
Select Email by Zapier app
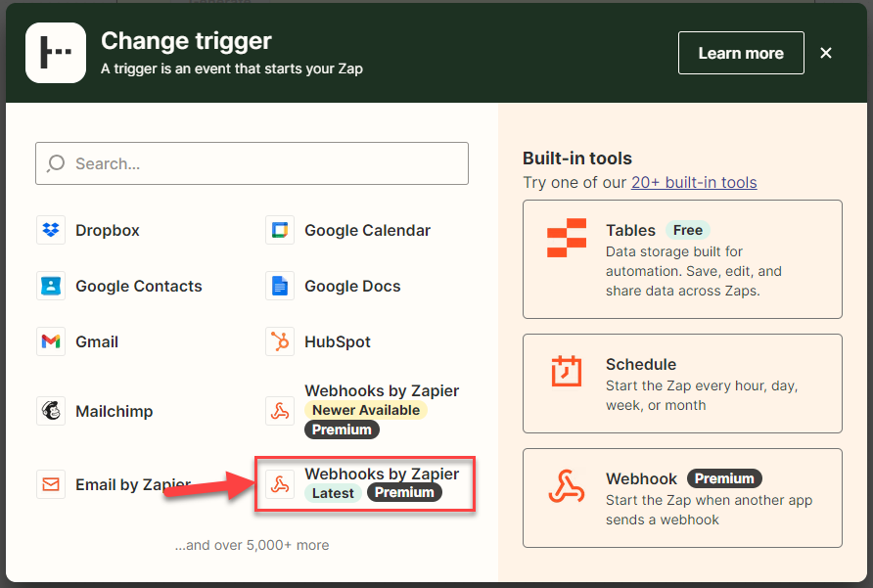pyautogui.click(x=133, y=484)
